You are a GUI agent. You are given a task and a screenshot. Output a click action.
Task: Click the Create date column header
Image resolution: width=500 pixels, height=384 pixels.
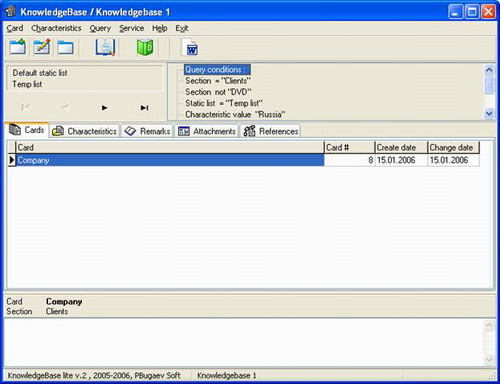[x=401, y=147]
